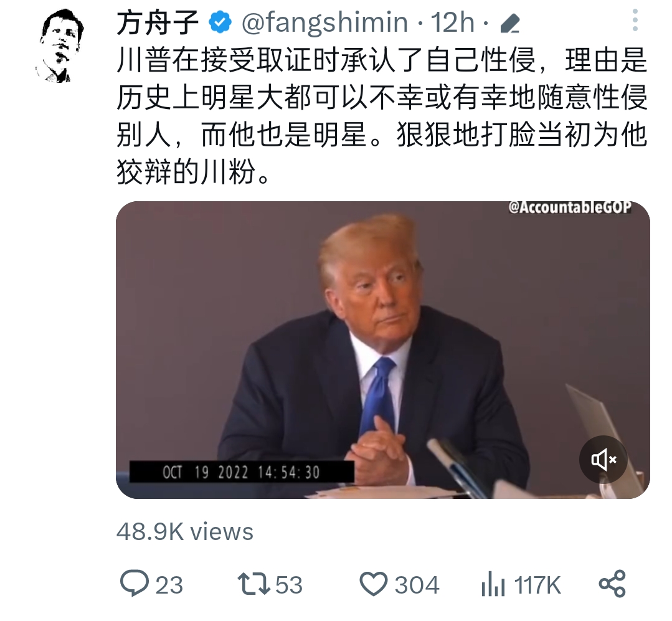
Task: Click the blue verified badge
Action: 220,22
